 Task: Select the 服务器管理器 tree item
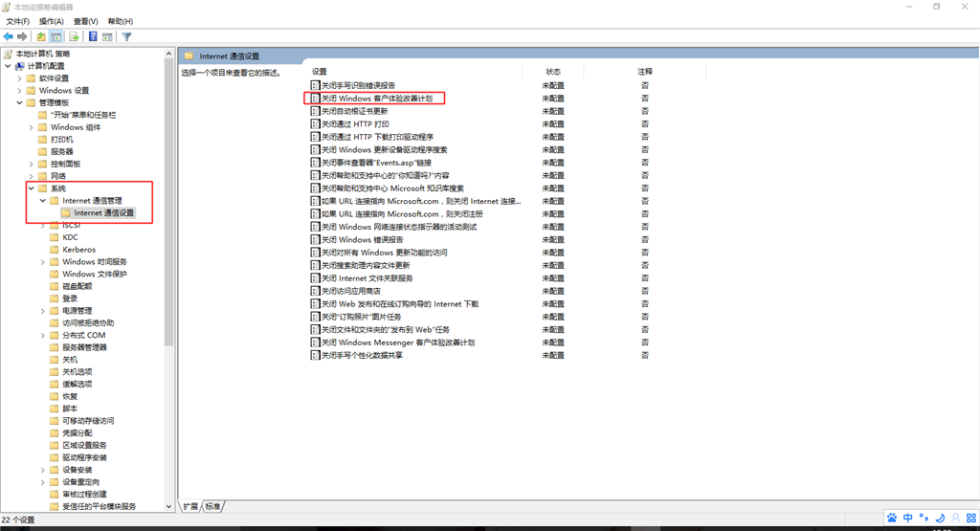(x=84, y=347)
